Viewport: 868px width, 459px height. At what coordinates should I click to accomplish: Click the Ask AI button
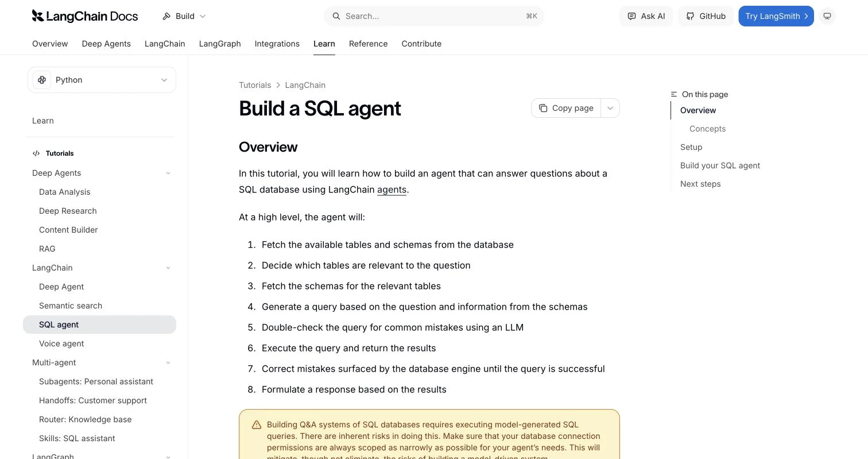[x=646, y=16]
